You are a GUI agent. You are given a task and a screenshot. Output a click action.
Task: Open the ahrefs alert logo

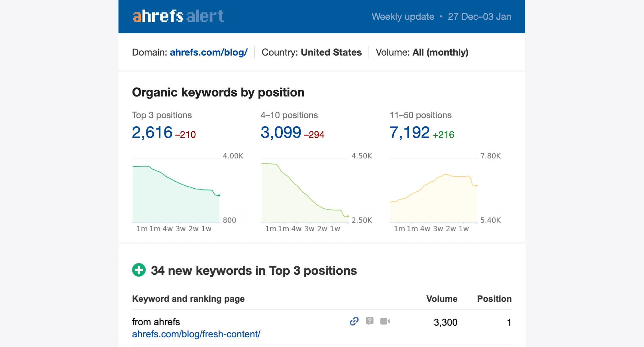point(178,16)
